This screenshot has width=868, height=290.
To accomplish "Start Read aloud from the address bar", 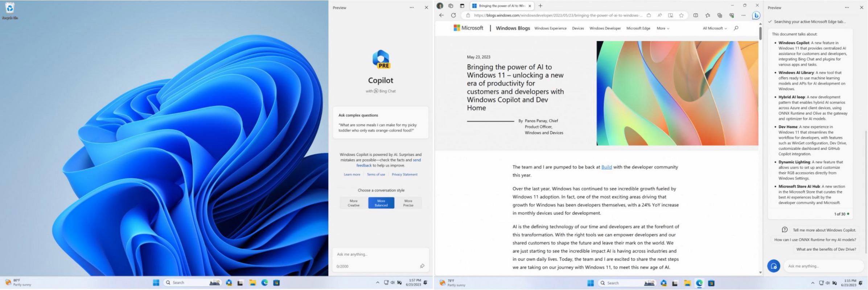I will point(659,15).
